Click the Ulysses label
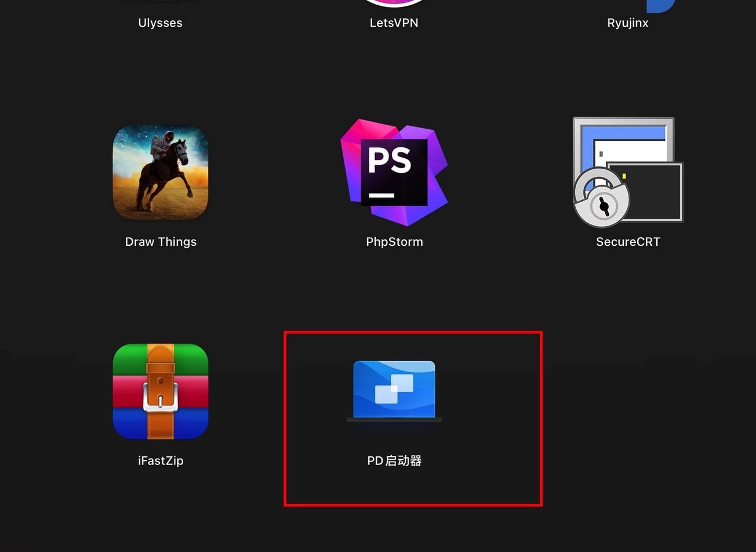Screen dimensions: 756x552 tap(161, 23)
